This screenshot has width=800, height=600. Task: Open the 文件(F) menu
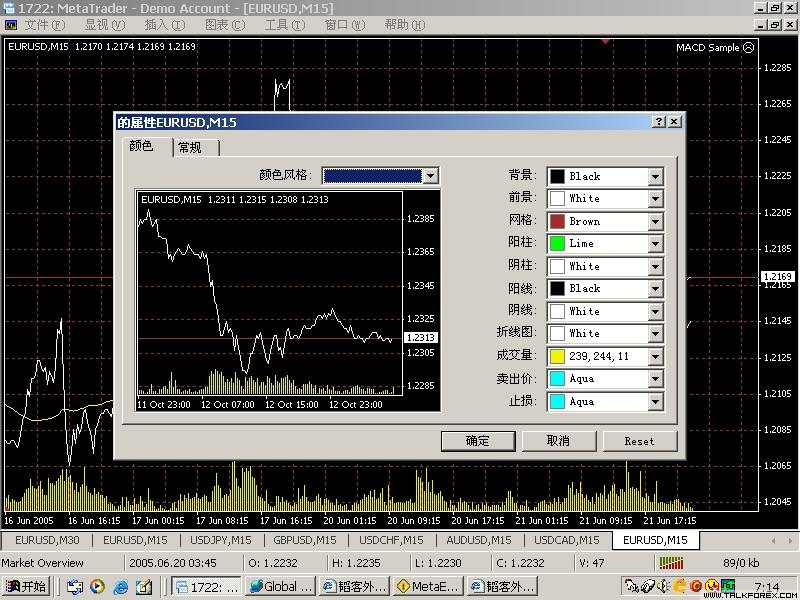(45, 24)
